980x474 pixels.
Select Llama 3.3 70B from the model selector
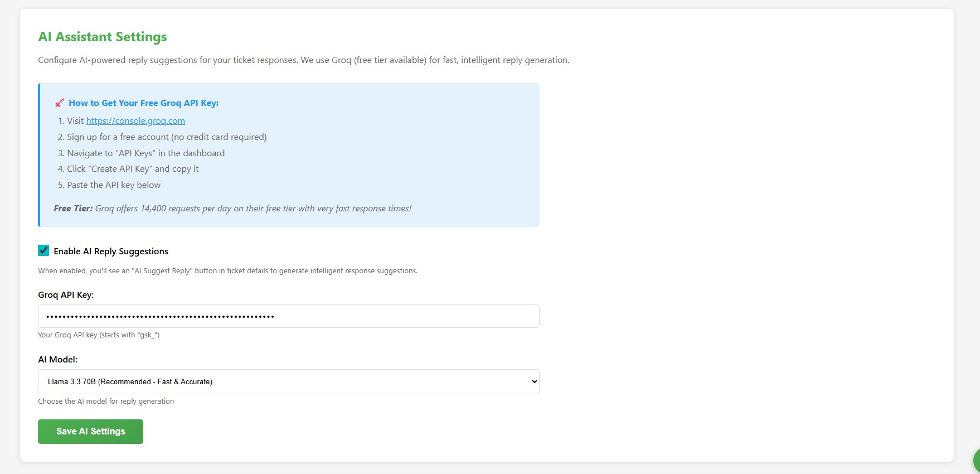click(x=288, y=381)
